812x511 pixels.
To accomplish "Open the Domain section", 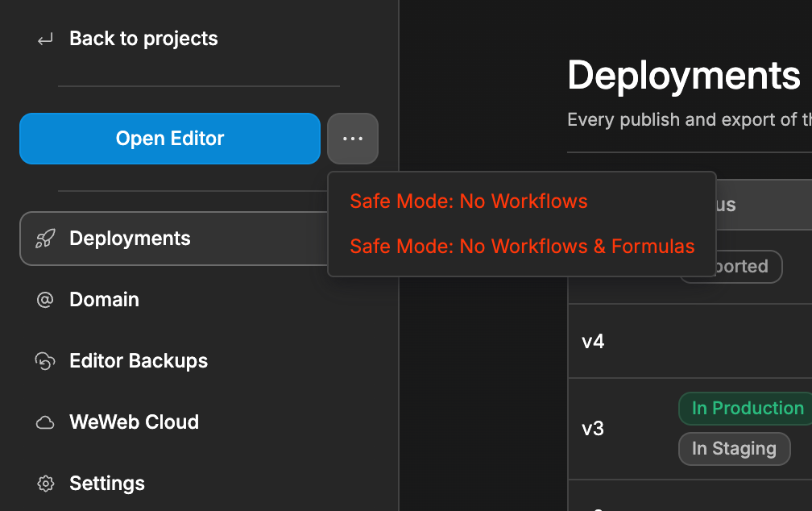I will [104, 300].
